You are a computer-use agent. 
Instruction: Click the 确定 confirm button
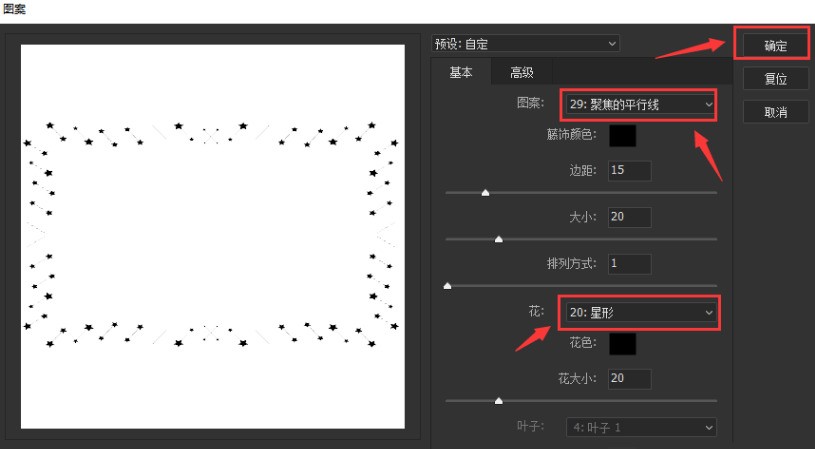(x=775, y=46)
